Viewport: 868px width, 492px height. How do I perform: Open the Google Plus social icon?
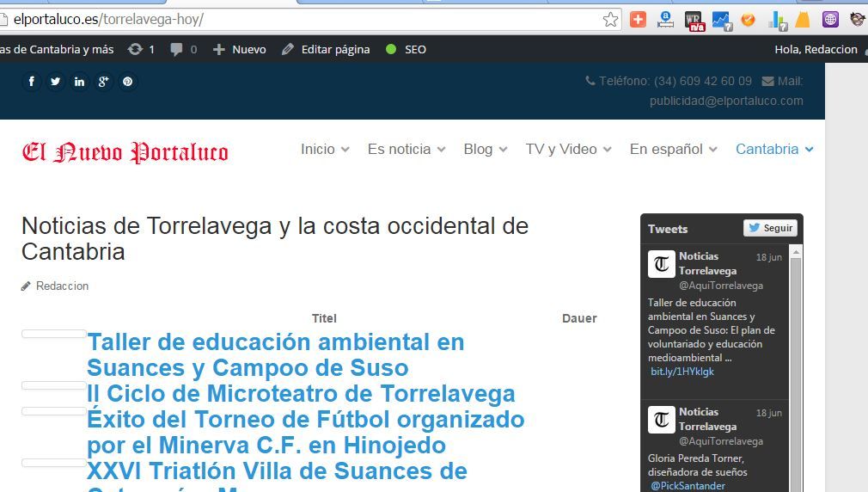pos(103,82)
